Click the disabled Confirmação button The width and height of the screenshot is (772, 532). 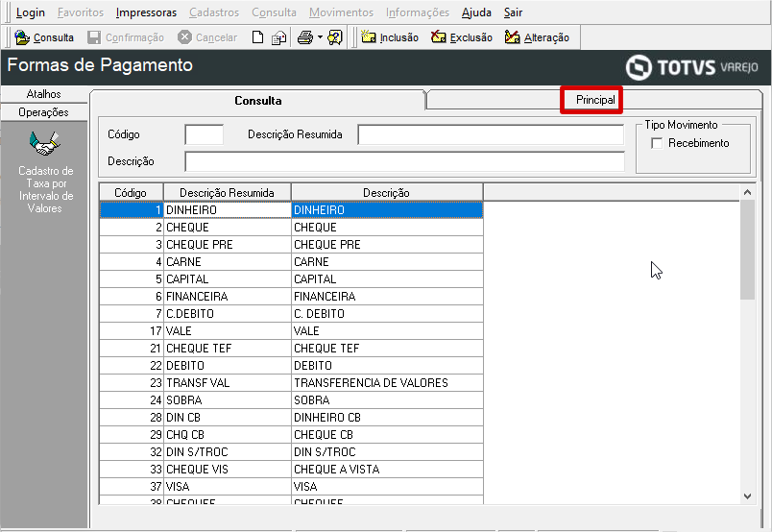(x=126, y=37)
